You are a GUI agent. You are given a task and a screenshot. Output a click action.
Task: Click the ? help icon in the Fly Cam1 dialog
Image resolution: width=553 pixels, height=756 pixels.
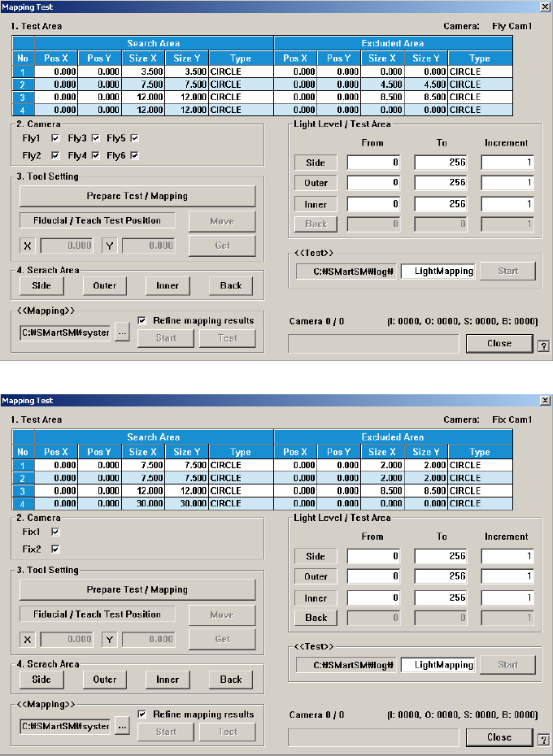click(542, 345)
